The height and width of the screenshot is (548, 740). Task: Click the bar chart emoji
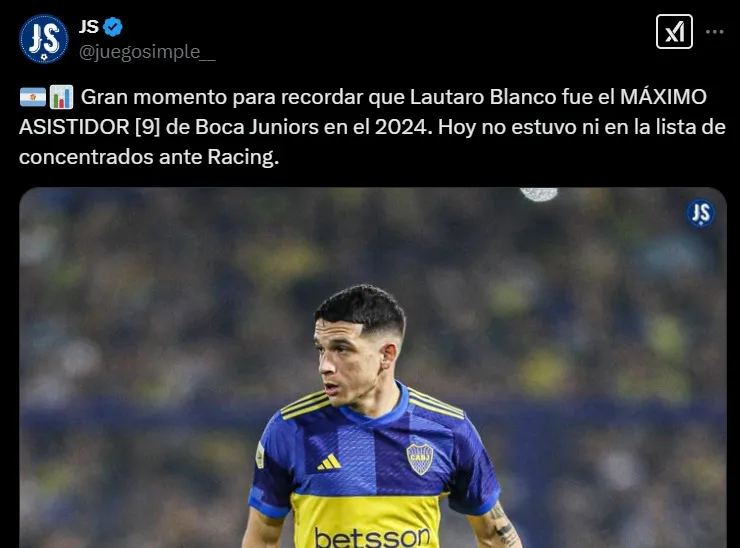[61, 97]
